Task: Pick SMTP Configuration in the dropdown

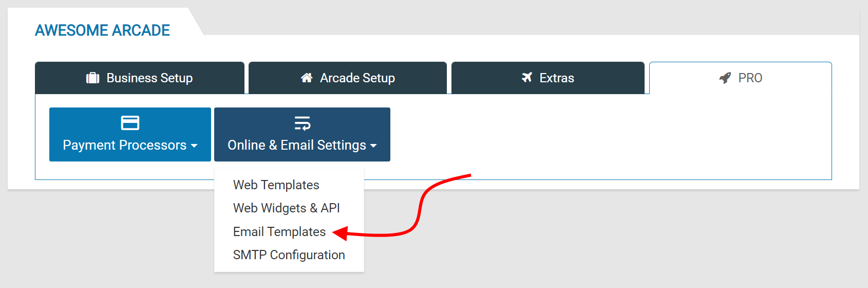Action: [289, 255]
